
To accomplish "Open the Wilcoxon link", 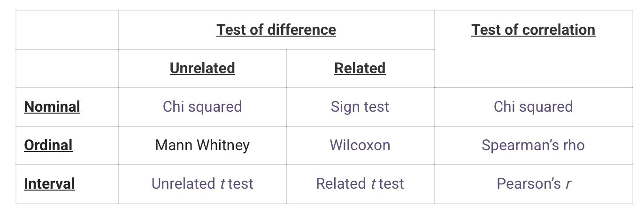I will (360, 145).
